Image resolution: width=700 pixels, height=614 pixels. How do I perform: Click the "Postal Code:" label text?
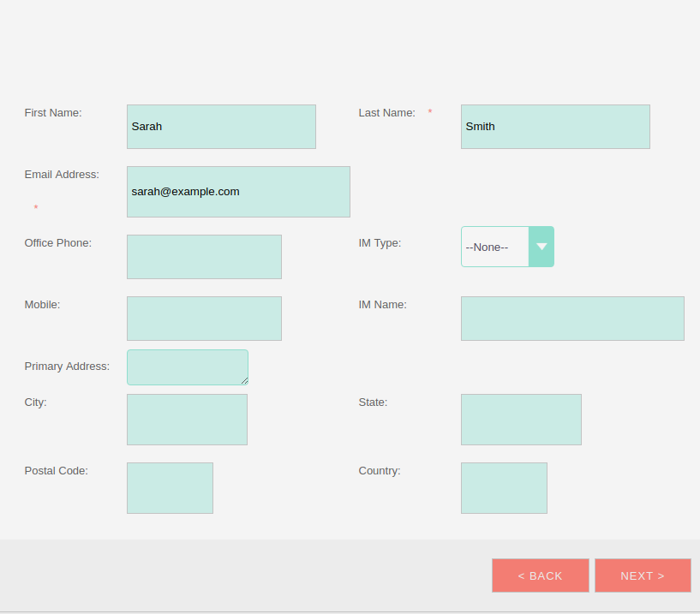(56, 470)
